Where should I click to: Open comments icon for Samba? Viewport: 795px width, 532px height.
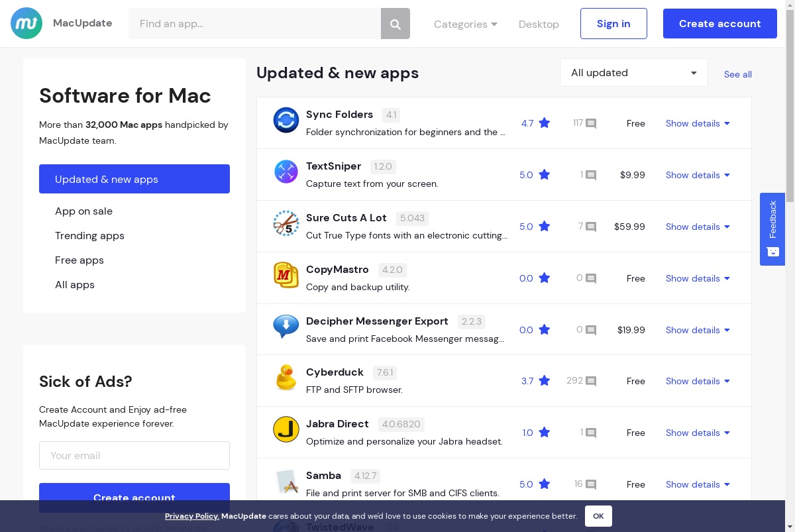tap(591, 485)
